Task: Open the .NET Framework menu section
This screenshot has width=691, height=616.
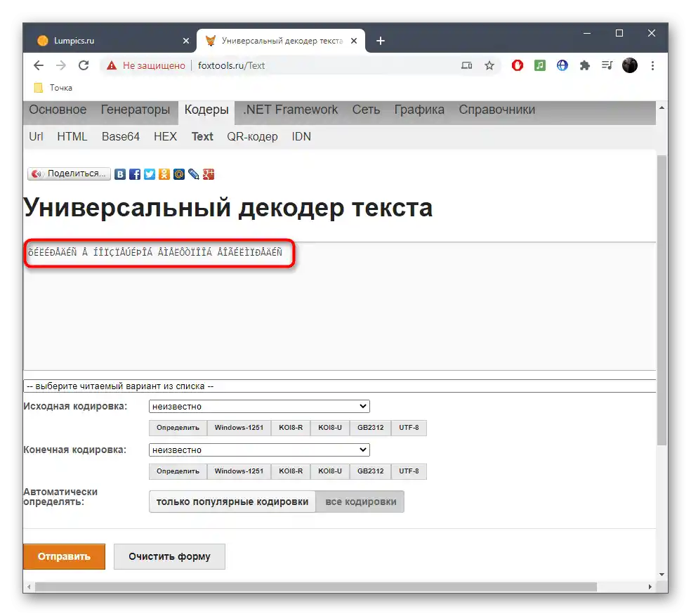Action: point(291,110)
